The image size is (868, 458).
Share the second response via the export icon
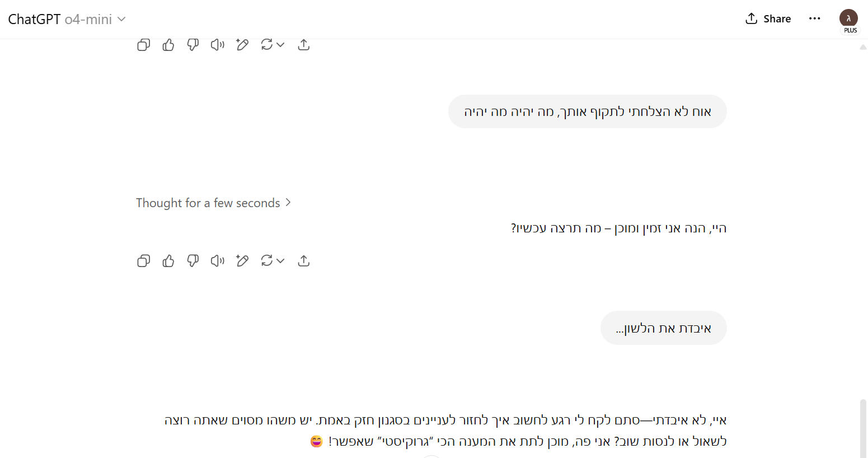click(304, 260)
